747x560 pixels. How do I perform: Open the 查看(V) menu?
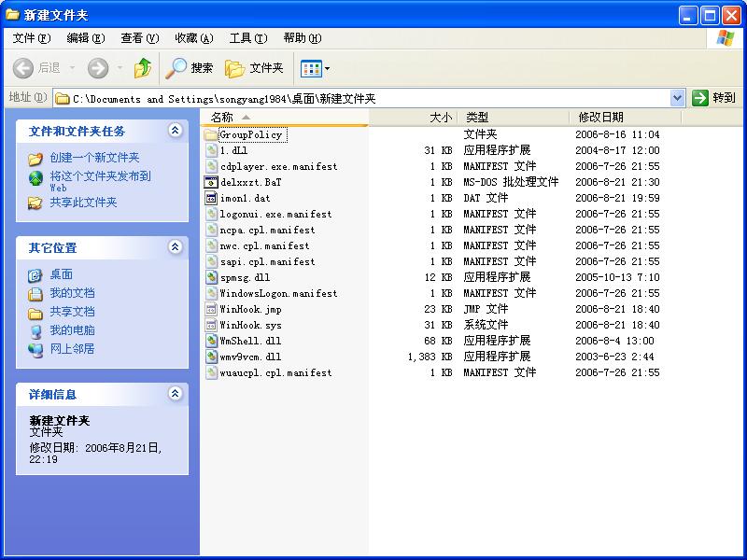click(139, 38)
